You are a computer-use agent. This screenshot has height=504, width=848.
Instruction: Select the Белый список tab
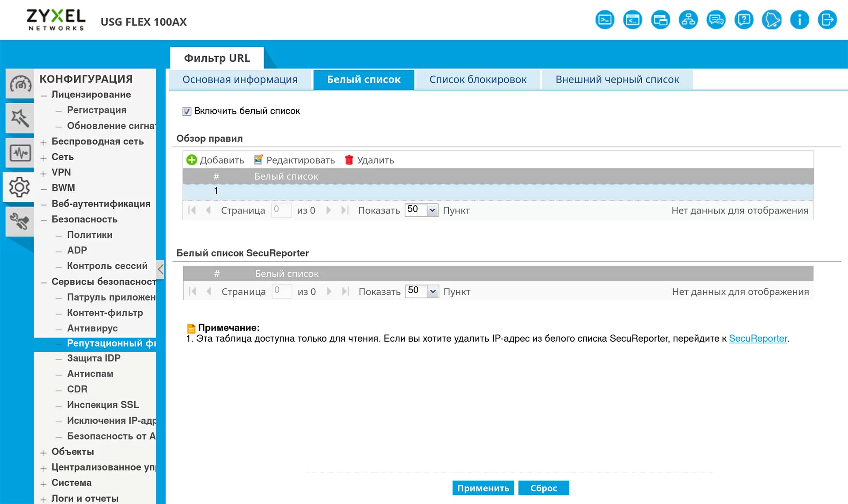click(x=364, y=79)
